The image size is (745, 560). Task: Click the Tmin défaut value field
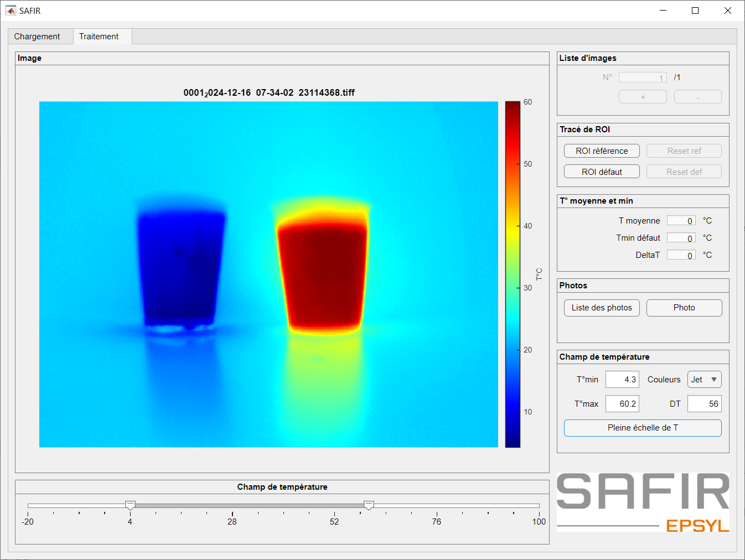(x=681, y=238)
